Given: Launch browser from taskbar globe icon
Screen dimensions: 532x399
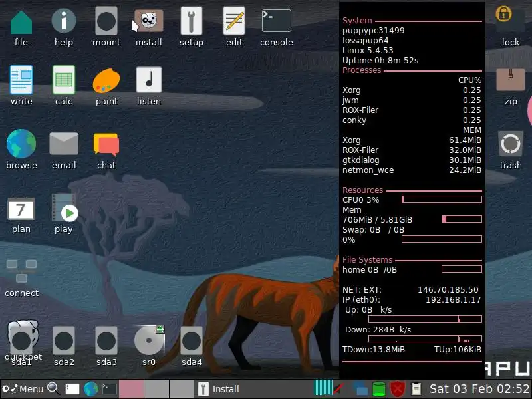Looking at the screenshot, I should click(x=91, y=389).
